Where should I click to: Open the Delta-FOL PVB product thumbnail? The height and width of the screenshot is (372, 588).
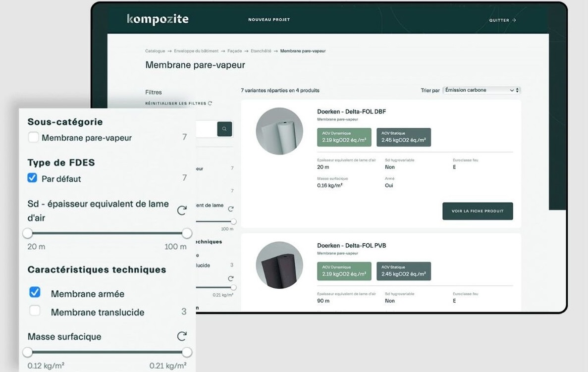[x=279, y=265]
